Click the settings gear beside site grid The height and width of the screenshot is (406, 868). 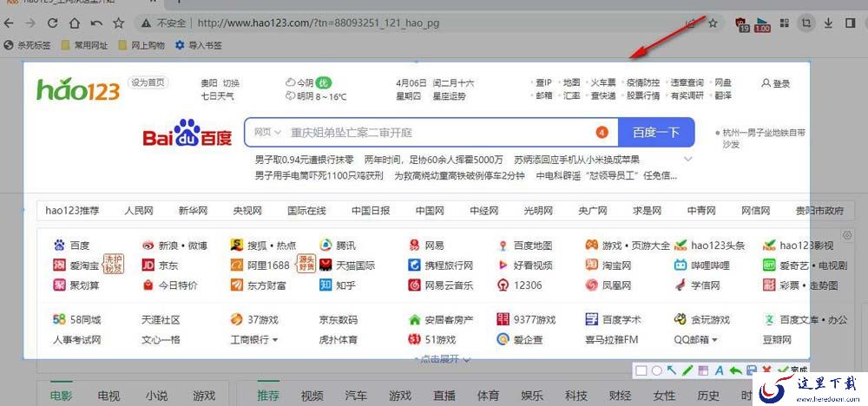[x=847, y=236]
